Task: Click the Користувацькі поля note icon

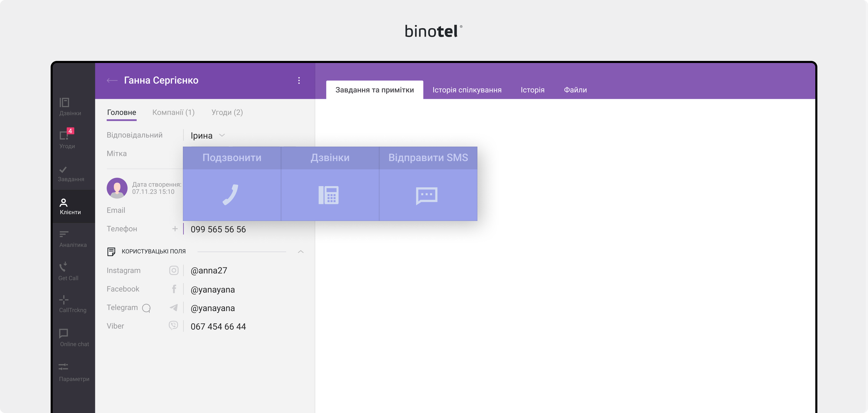Action: (x=111, y=251)
